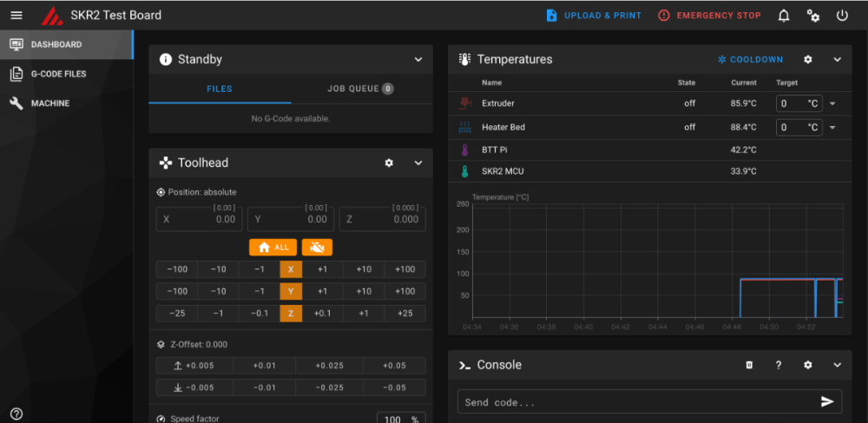Collapse the Standby panel
Viewport: 868px width, 423px height.
click(x=418, y=59)
